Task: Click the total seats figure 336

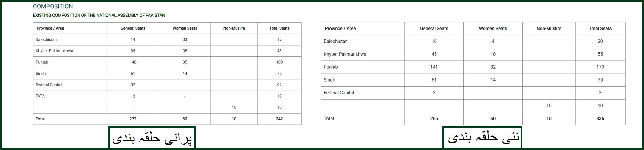Action: 600,119
